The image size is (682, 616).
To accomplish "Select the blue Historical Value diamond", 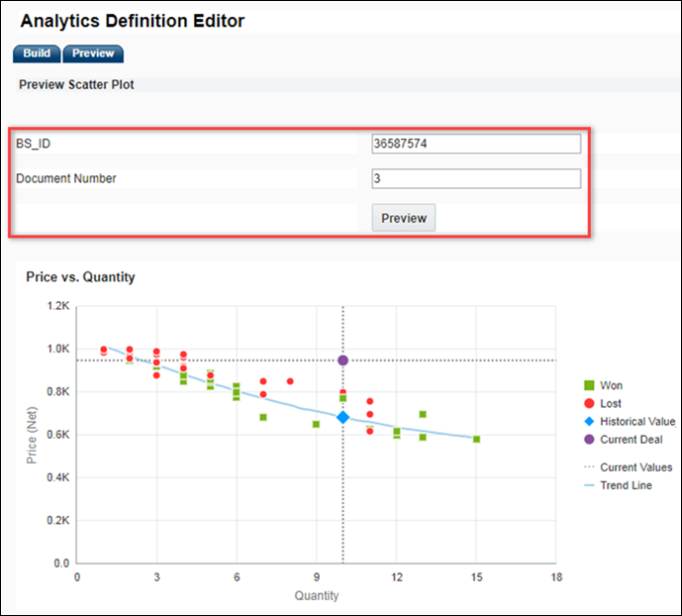I will (342, 417).
